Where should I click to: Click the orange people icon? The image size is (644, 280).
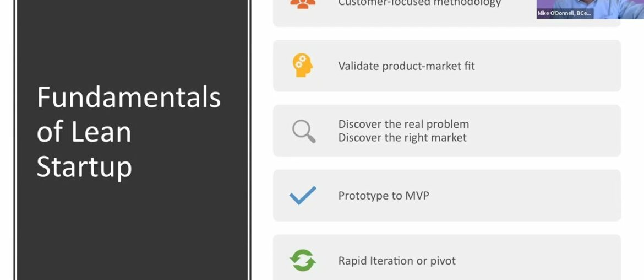[x=303, y=4]
